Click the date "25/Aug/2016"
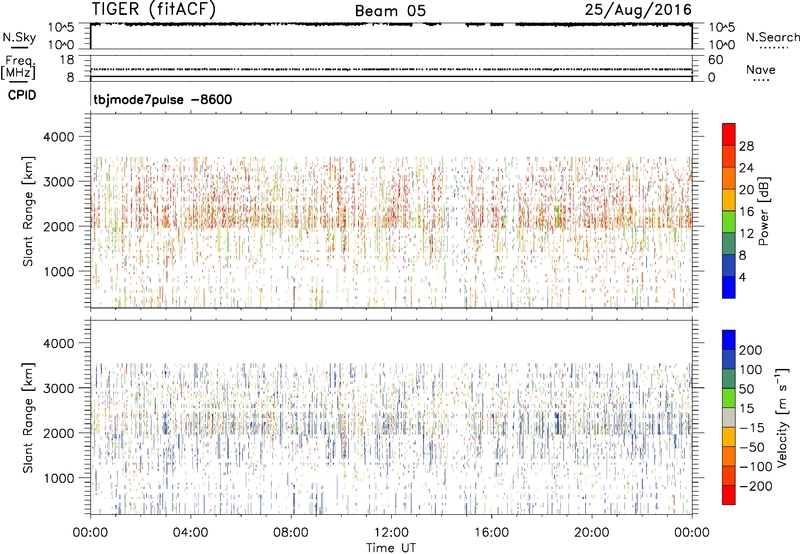800x554 pixels. 638,10
